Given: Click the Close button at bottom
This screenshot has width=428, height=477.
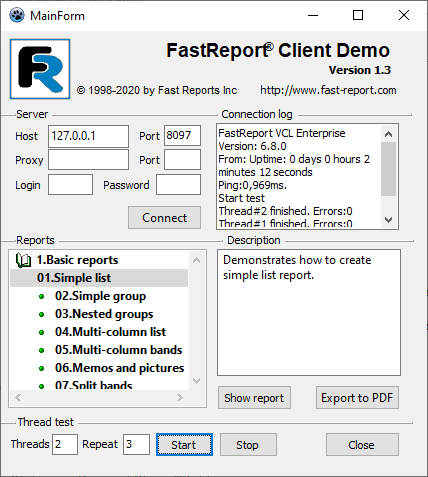Looking at the screenshot, I should [362, 445].
